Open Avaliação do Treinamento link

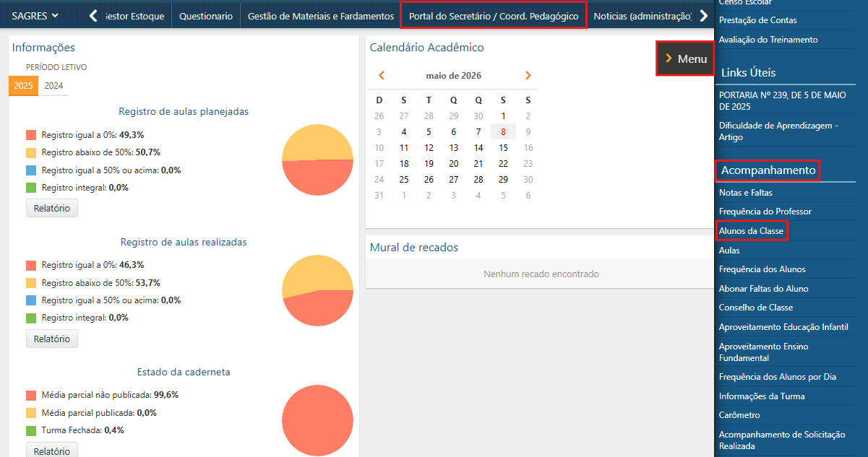[x=768, y=40]
